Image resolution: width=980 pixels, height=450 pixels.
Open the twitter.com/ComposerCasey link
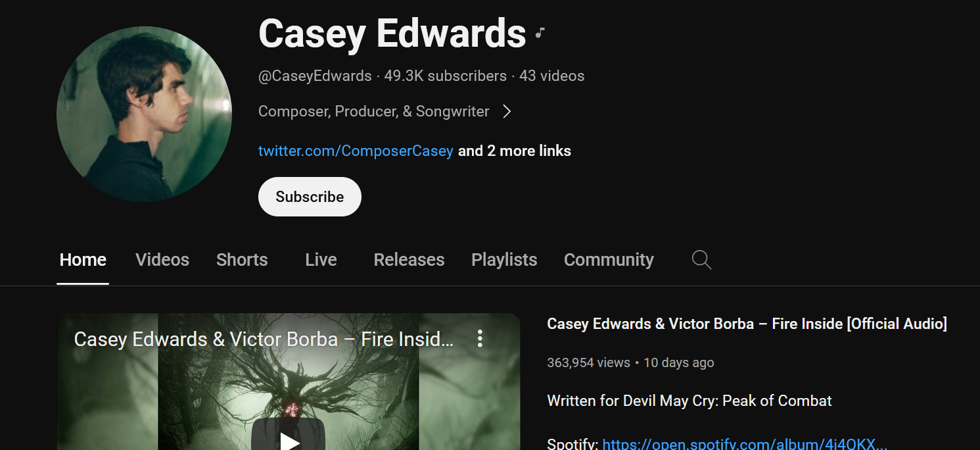[356, 151]
